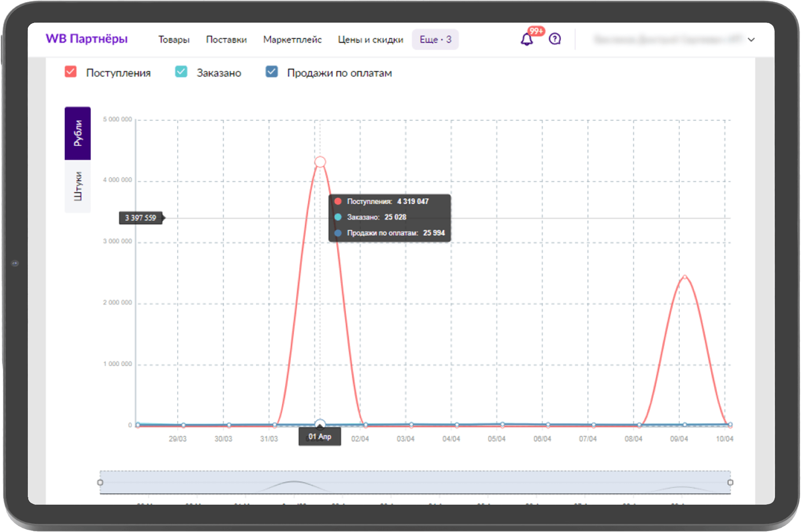
Task: Disable the Продажи по оплатам checkbox
Action: point(272,72)
